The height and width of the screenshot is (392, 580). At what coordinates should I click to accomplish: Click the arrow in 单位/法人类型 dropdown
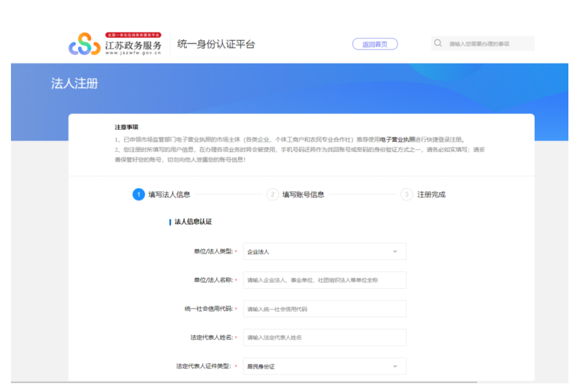[395, 251]
